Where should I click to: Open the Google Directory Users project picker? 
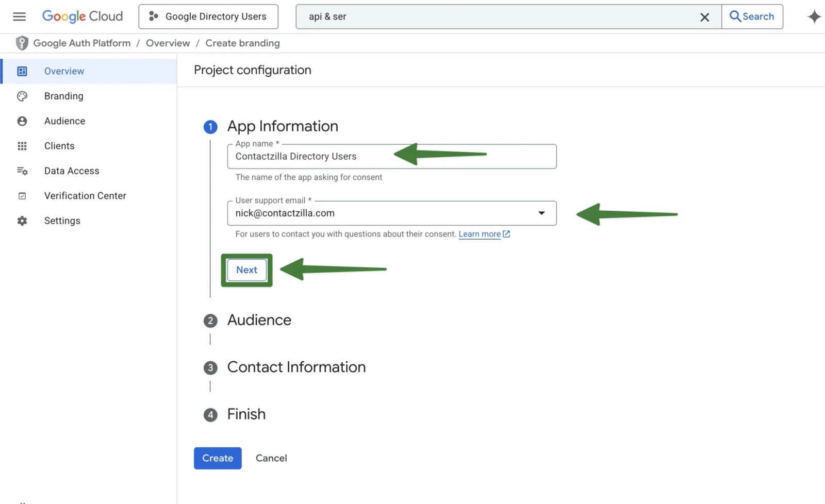click(208, 16)
